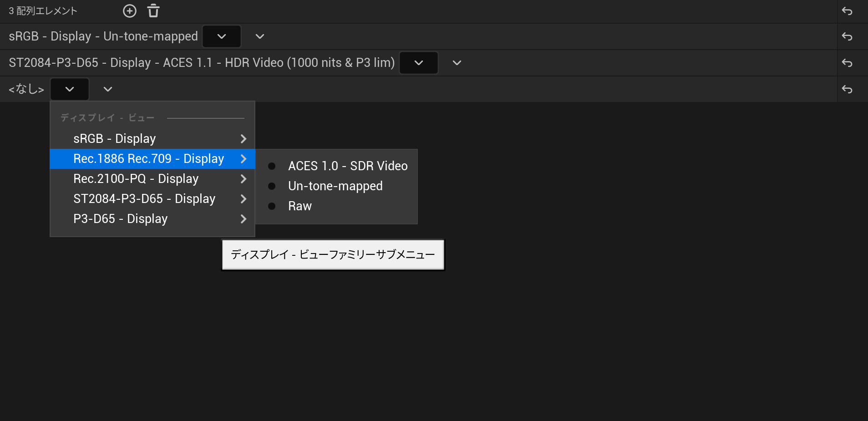Screen dimensions: 868x421
Task: Click the trash icon to empty array
Action: (153, 11)
